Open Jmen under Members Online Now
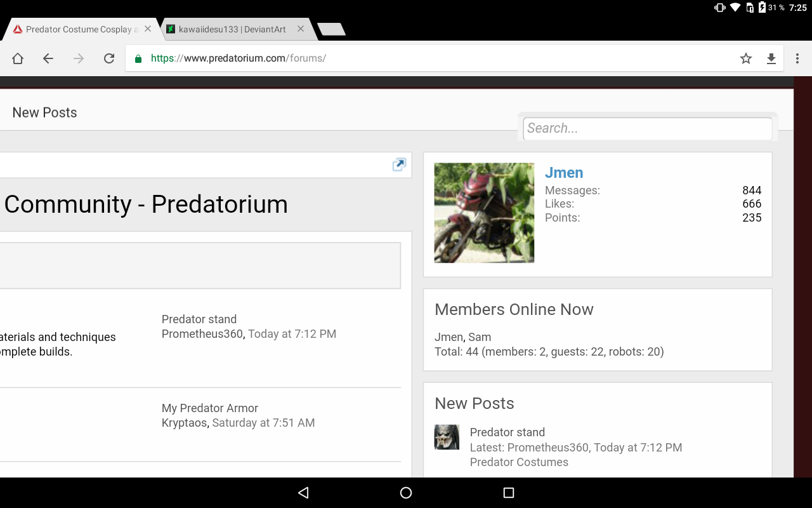The height and width of the screenshot is (508, 812). click(x=449, y=337)
